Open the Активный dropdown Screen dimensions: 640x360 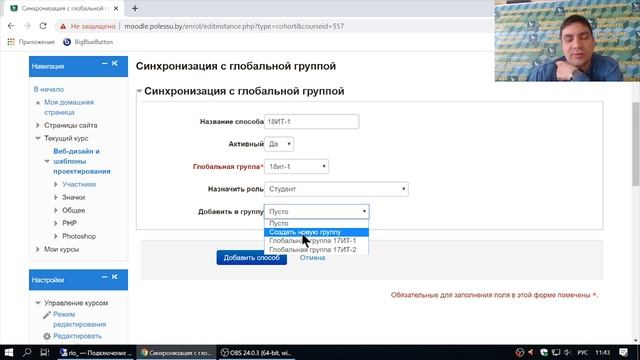pyautogui.click(x=279, y=144)
